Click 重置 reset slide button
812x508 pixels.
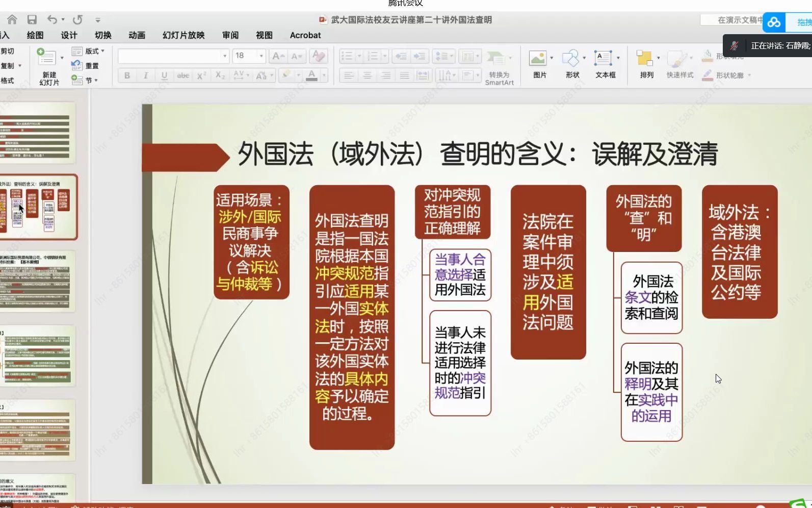[x=85, y=65]
